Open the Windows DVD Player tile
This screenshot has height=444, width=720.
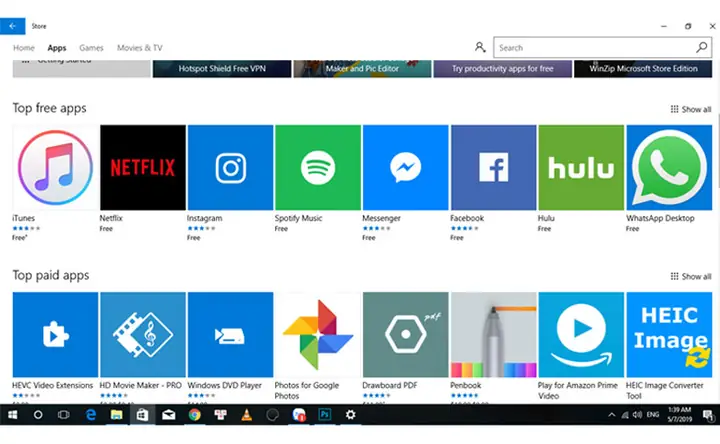point(231,335)
